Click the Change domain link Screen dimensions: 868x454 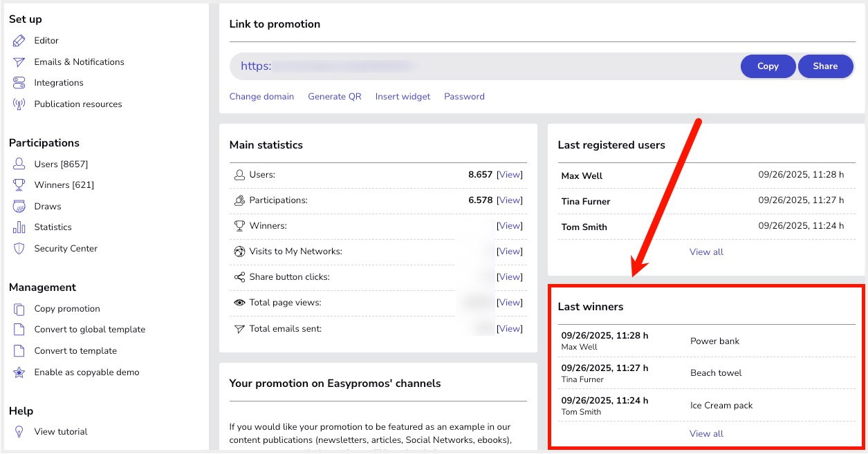261,97
